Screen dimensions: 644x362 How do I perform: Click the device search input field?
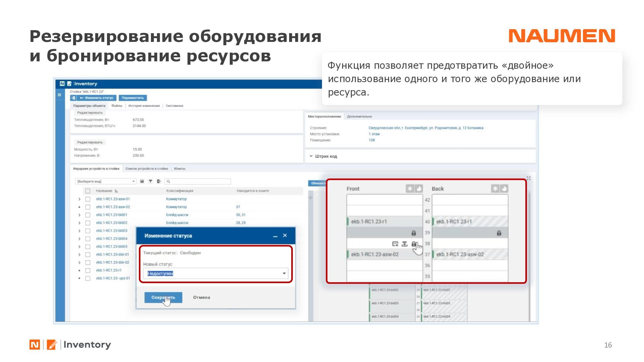200,181
